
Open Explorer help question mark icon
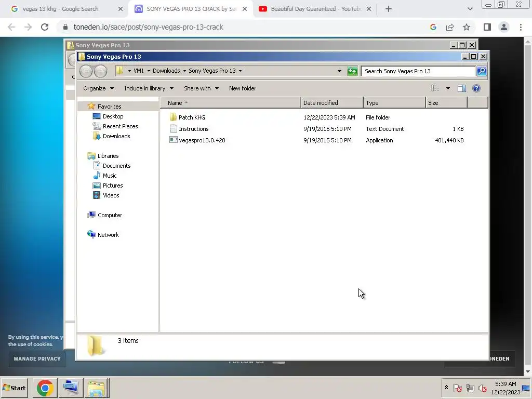coord(476,88)
